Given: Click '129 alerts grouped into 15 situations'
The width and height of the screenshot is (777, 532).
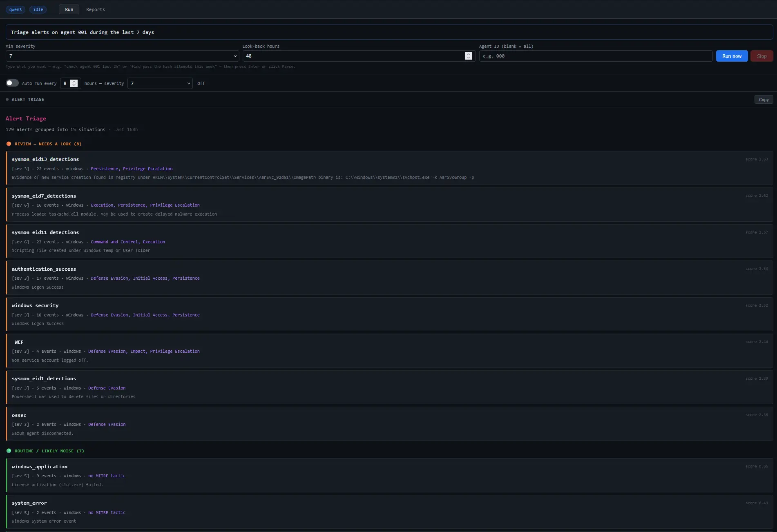Looking at the screenshot, I should pos(55,129).
